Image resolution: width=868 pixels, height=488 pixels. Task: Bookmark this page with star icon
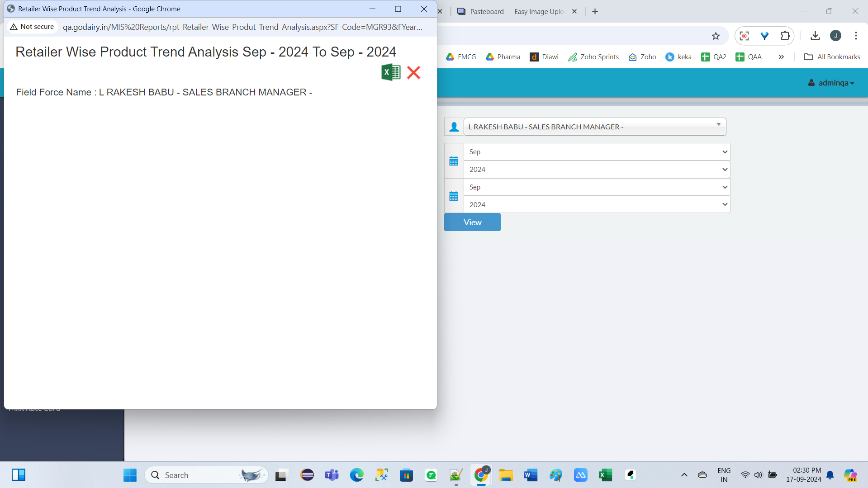716,36
